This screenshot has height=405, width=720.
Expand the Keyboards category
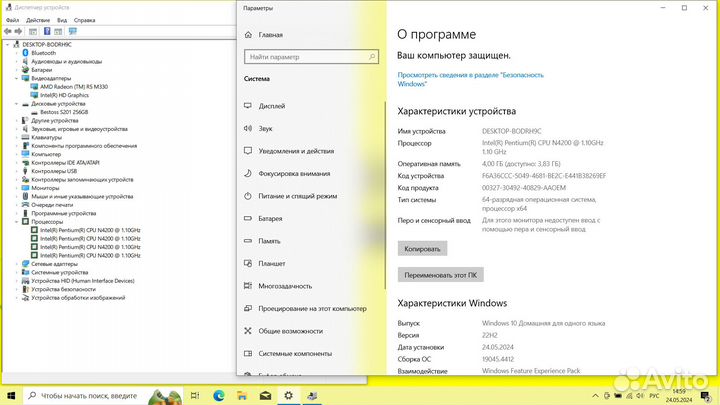tap(17, 138)
